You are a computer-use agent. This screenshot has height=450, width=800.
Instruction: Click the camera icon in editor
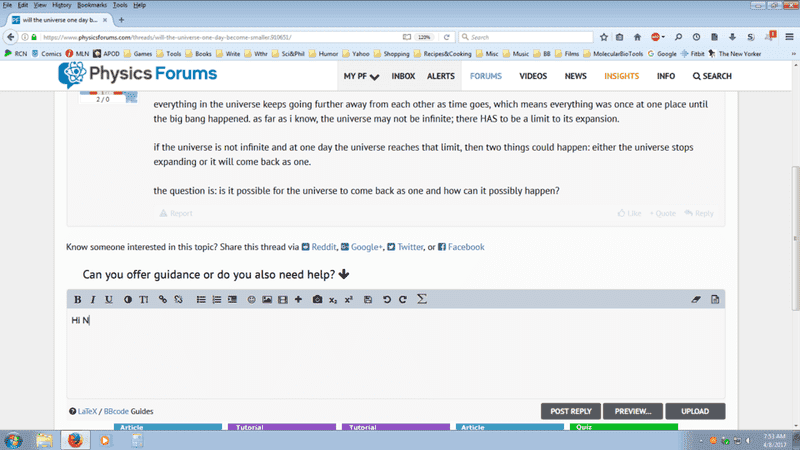317,300
